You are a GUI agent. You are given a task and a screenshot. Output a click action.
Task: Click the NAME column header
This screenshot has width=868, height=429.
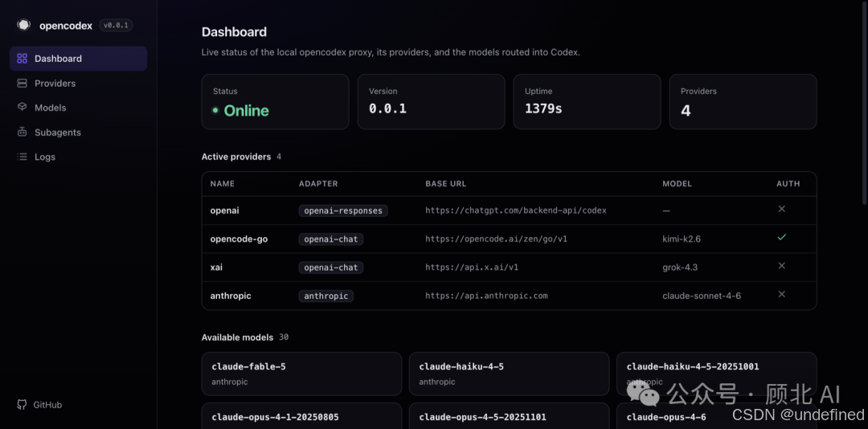[x=223, y=184]
